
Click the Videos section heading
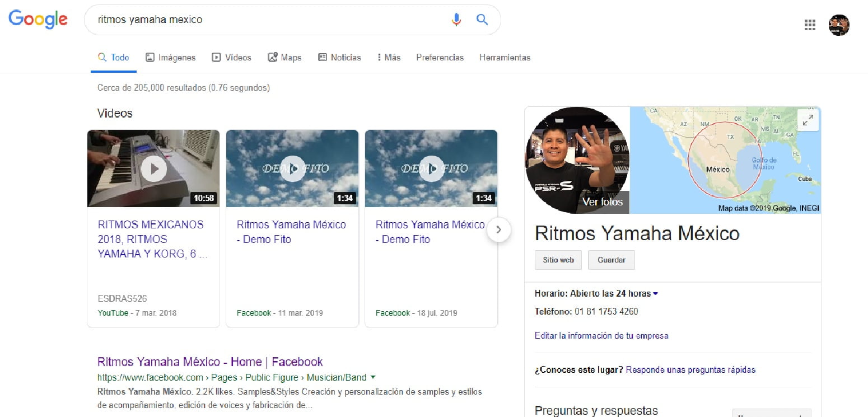115,113
